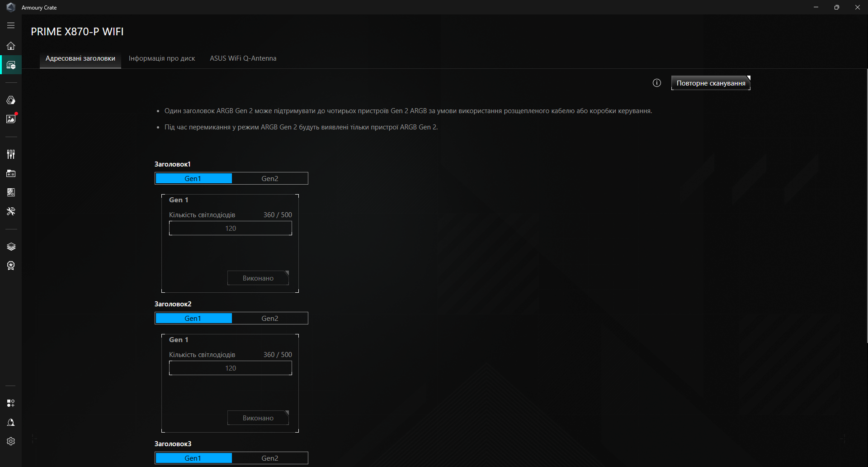The width and height of the screenshot is (868, 467).
Task: Open the star badge icon in the sidebar
Action: pos(11,266)
